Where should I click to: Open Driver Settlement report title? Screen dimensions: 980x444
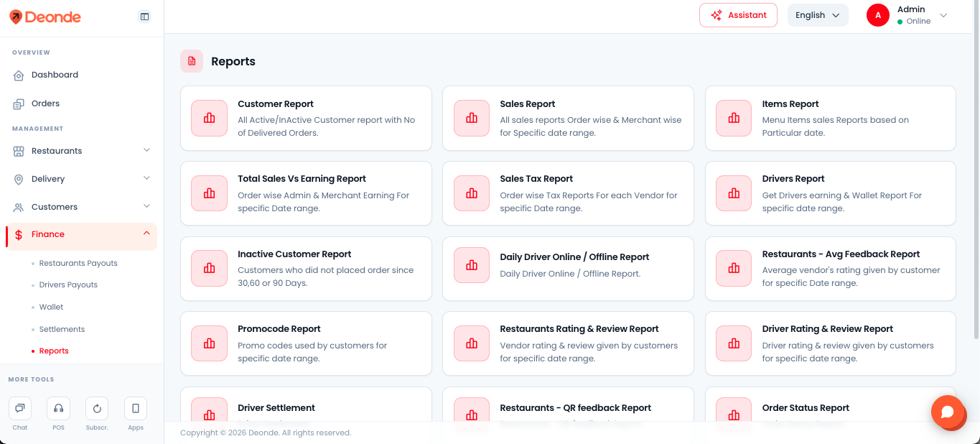[276, 408]
